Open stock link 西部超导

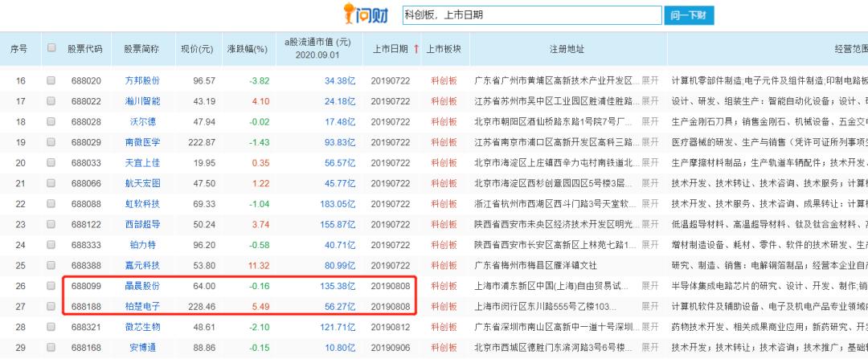point(142,225)
